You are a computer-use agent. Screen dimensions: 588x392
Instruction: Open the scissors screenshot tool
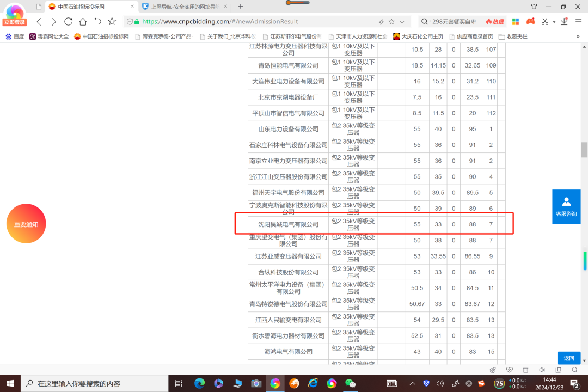(545, 22)
